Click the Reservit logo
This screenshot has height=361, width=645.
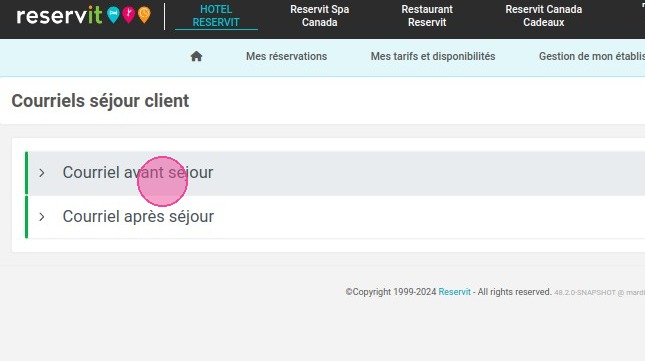(x=84, y=16)
